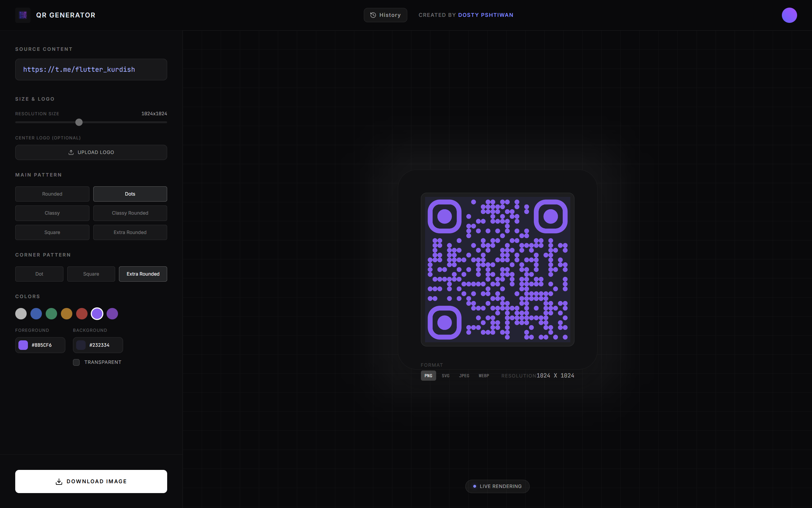The image size is (812, 508).
Task: Click the QR code preview image
Action: click(498, 270)
